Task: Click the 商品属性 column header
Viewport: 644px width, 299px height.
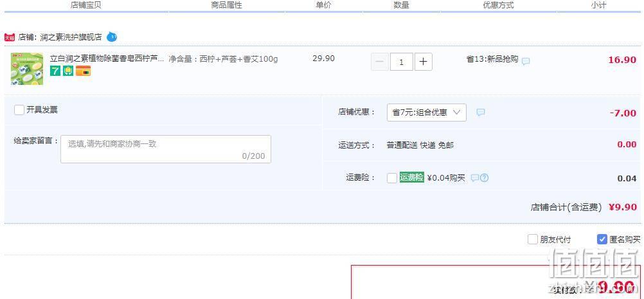Action: pos(227,5)
